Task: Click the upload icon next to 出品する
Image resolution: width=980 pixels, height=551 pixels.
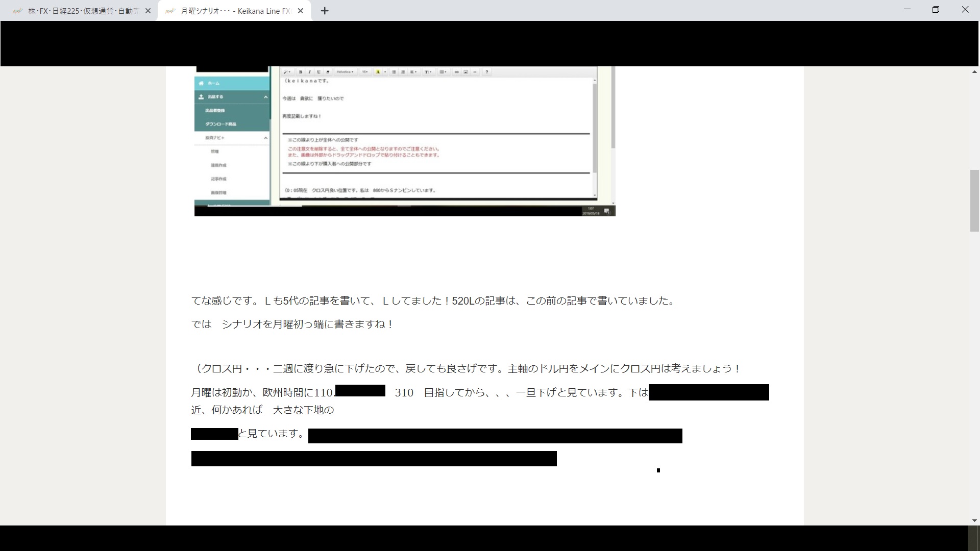Action: tap(201, 96)
